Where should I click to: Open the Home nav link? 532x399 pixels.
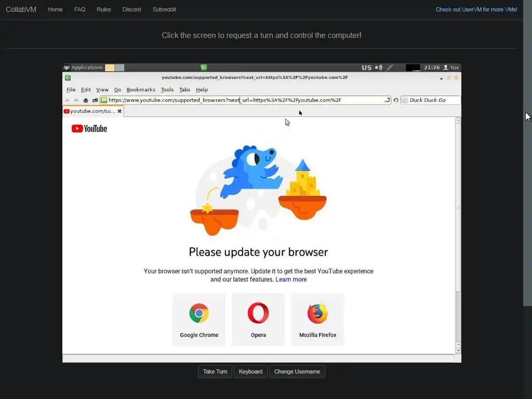55,9
